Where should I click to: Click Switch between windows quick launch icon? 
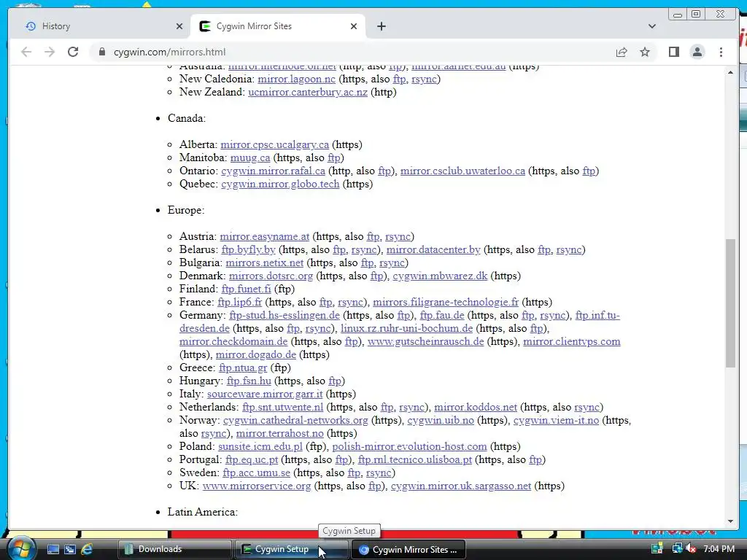tap(70, 549)
